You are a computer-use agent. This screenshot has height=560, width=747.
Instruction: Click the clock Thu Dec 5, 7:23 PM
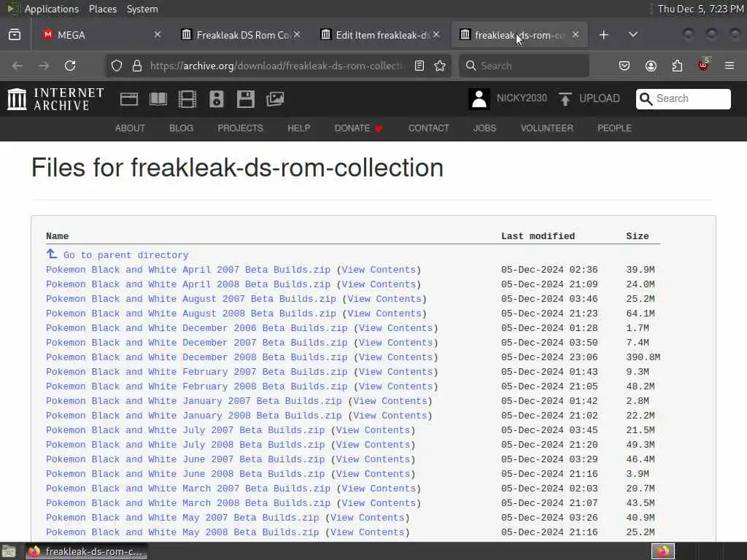click(x=700, y=9)
